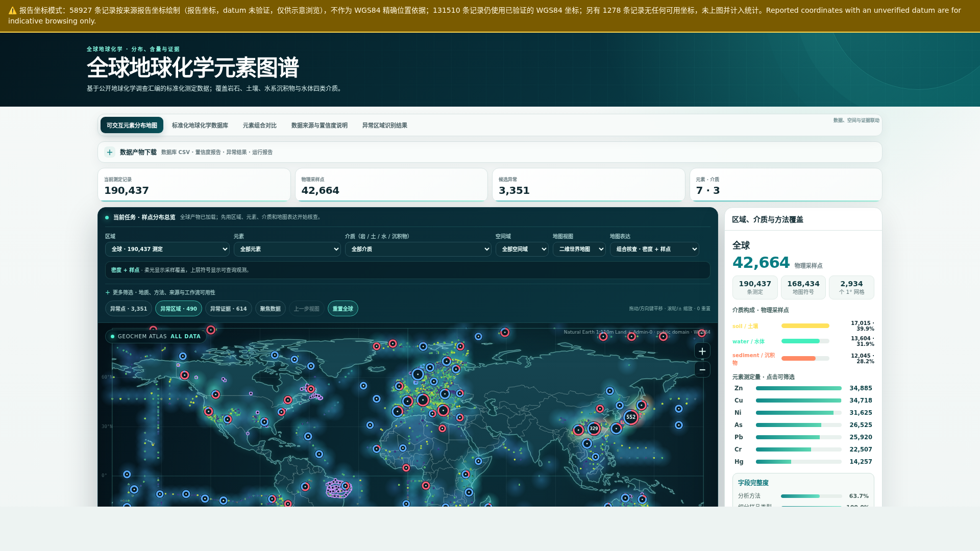Click the 聚焦数据 button
980x551 pixels.
(x=271, y=309)
